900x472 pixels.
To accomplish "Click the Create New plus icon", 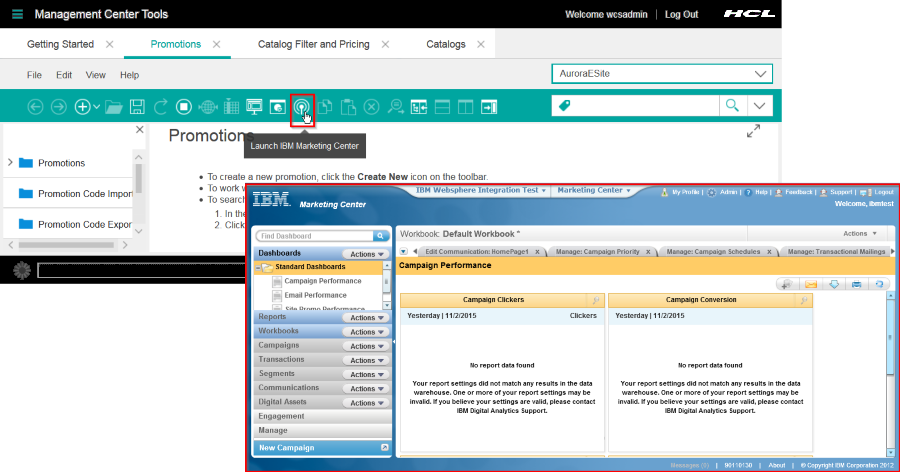I will point(83,107).
